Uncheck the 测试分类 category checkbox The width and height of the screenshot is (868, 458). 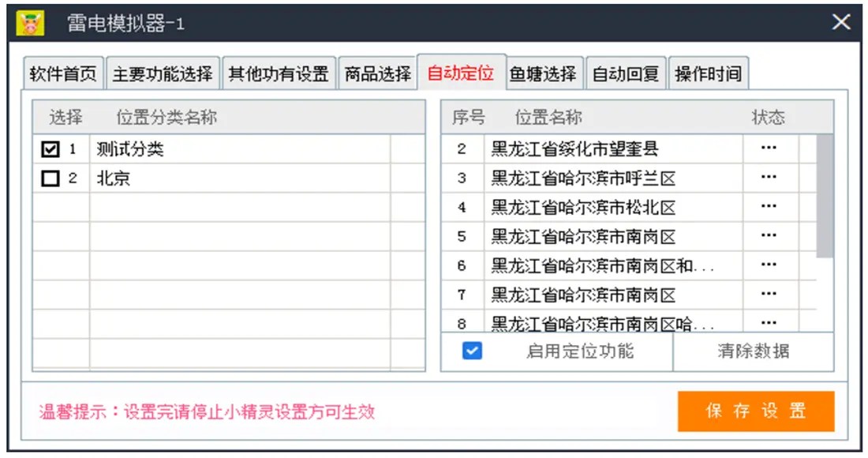[51, 149]
